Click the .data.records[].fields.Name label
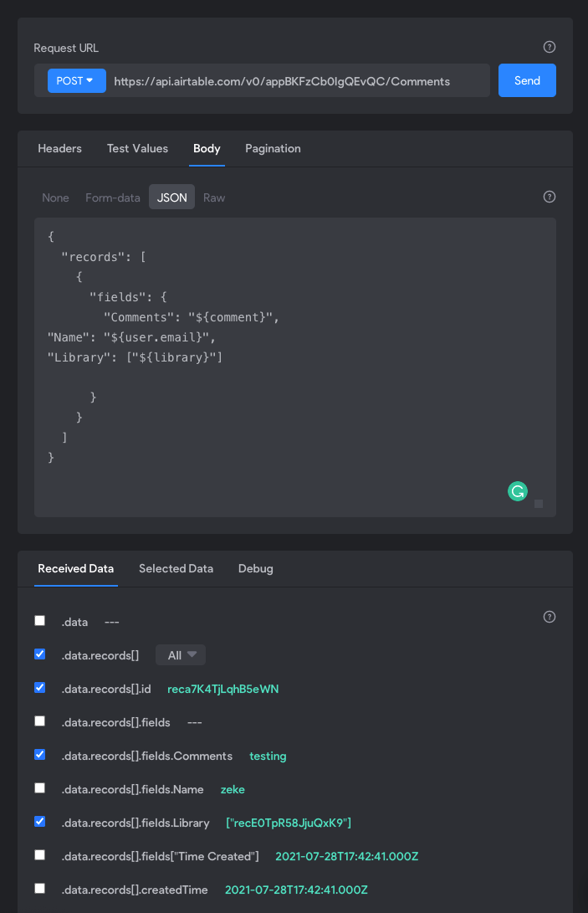Image resolution: width=588 pixels, height=913 pixels. [133, 789]
